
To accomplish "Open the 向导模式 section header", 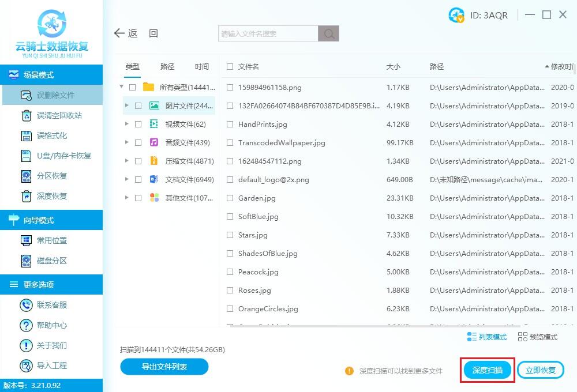I will (51, 220).
